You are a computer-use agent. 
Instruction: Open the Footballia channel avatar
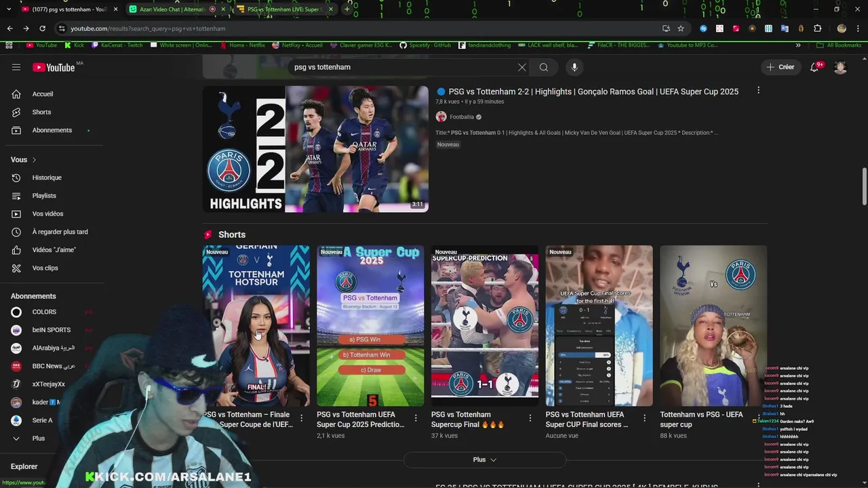click(x=441, y=117)
